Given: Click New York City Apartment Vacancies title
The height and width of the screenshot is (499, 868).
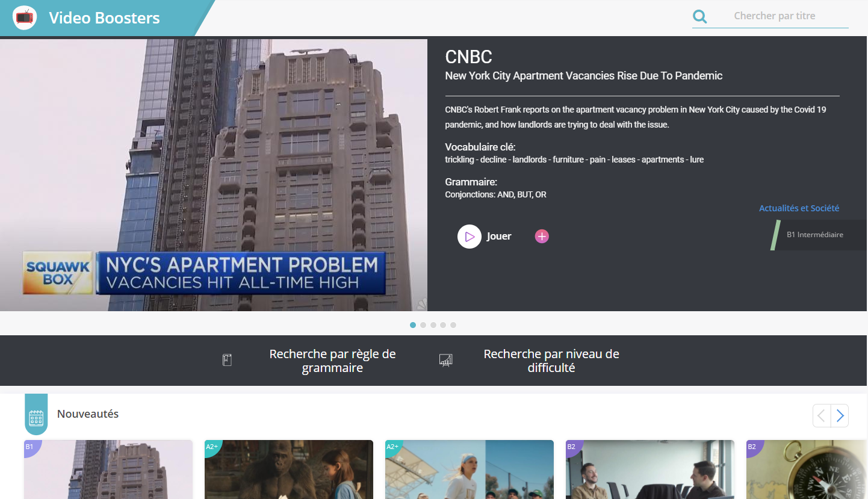Looking at the screenshot, I should (x=583, y=76).
